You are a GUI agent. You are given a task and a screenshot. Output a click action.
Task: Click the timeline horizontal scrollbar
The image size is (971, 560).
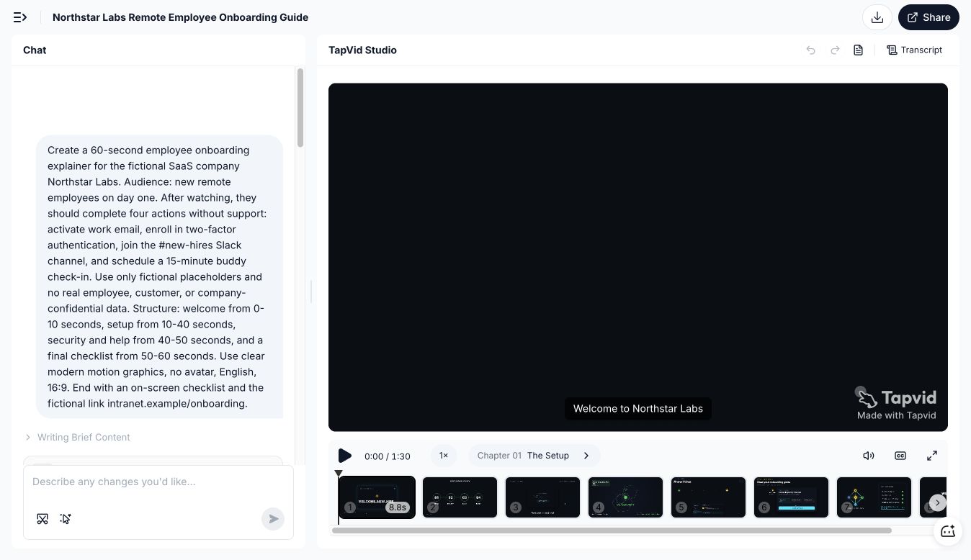[612, 530]
